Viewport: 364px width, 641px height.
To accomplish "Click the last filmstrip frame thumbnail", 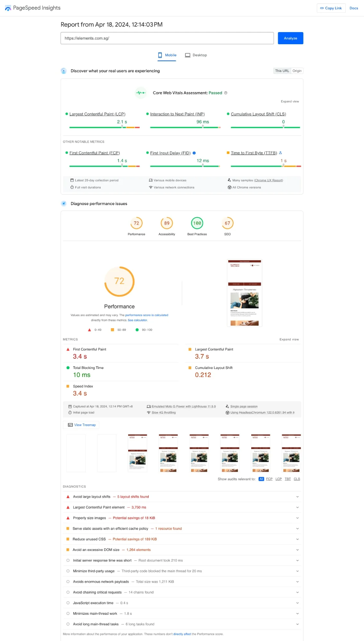I will 291,453.
